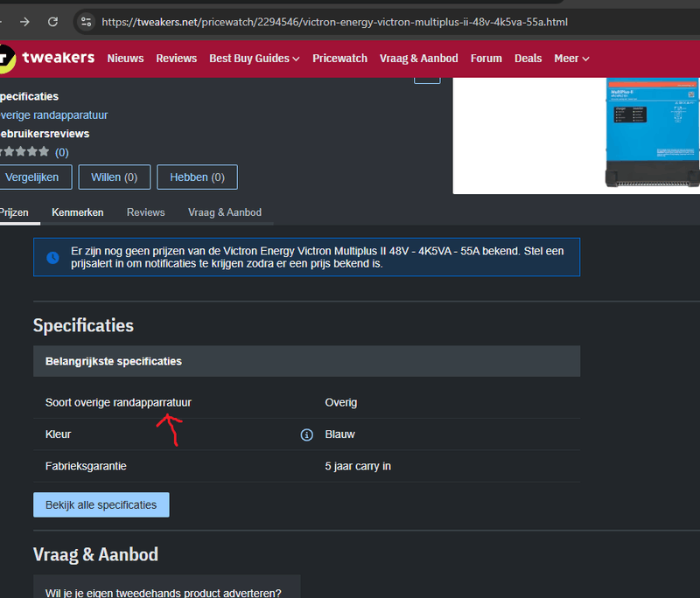
Task: Go to the Forum section
Action: [486, 59]
